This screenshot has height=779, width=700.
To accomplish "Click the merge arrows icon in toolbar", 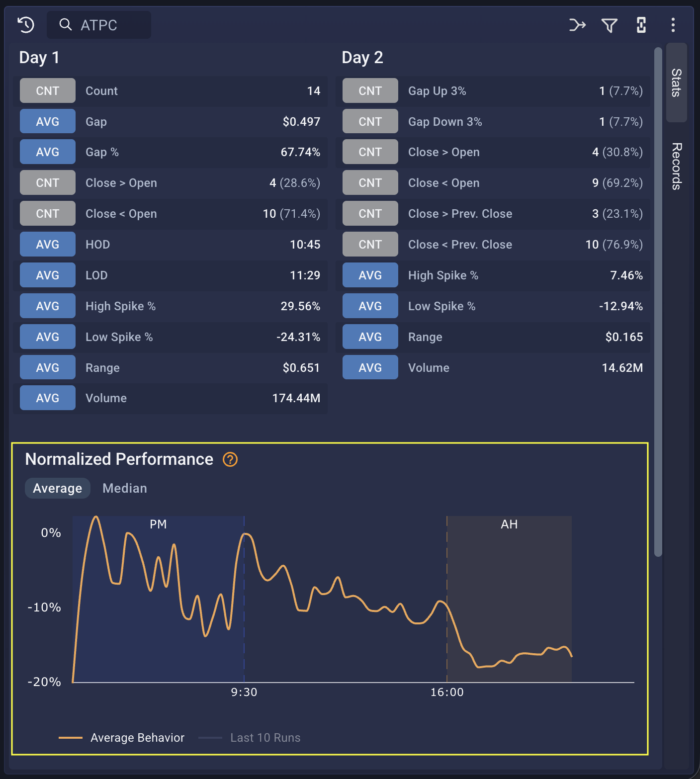I will [577, 24].
